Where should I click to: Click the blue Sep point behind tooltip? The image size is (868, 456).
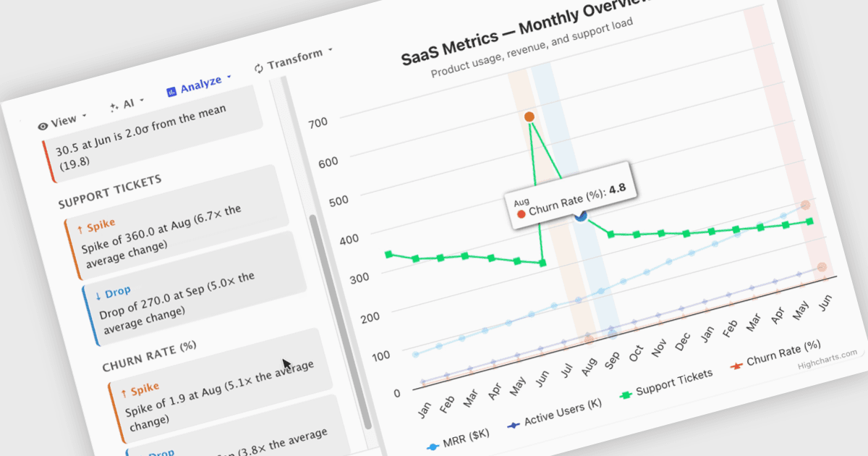(581, 216)
